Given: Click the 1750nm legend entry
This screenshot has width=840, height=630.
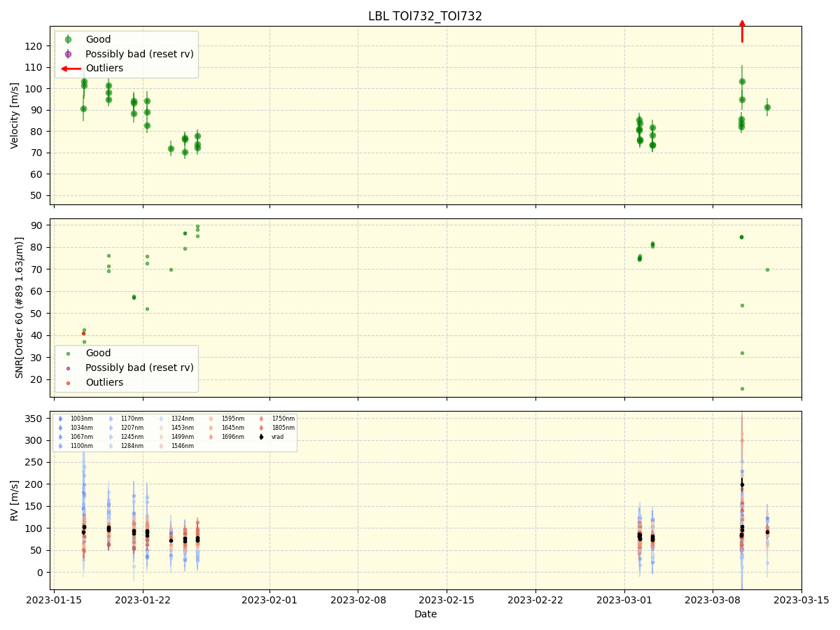Looking at the screenshot, I should point(283,419).
